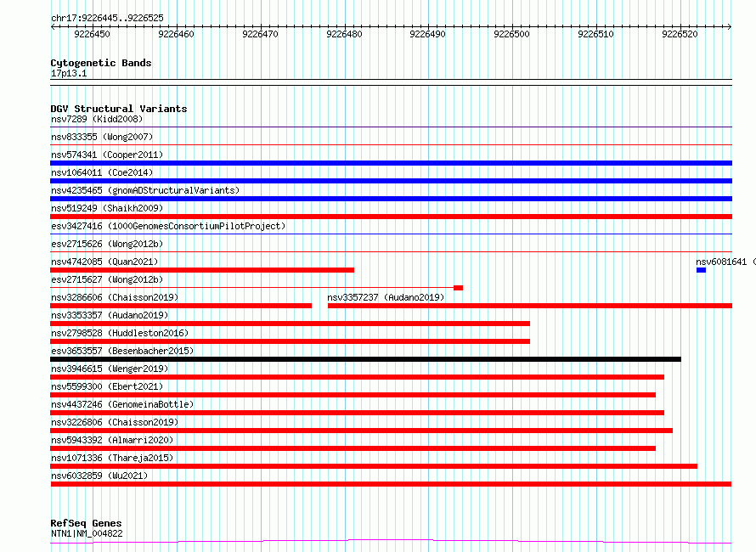Click the 9226460 ruler position label

[176, 34]
